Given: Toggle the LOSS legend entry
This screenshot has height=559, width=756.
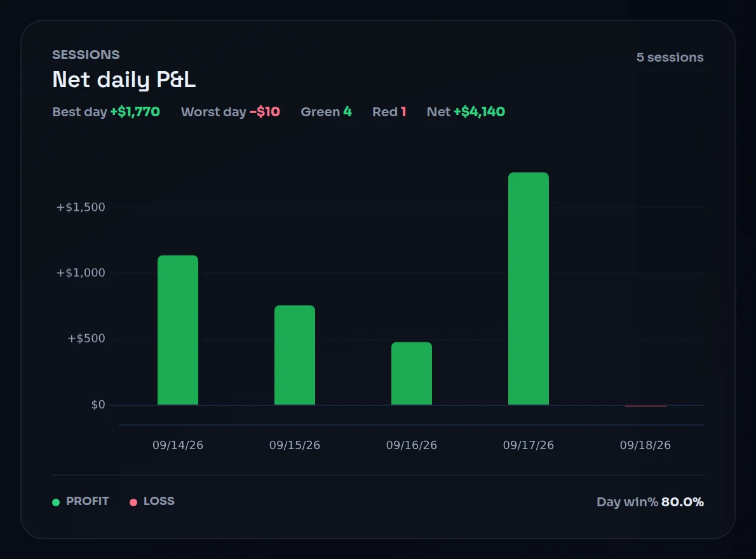Looking at the screenshot, I should tap(152, 501).
